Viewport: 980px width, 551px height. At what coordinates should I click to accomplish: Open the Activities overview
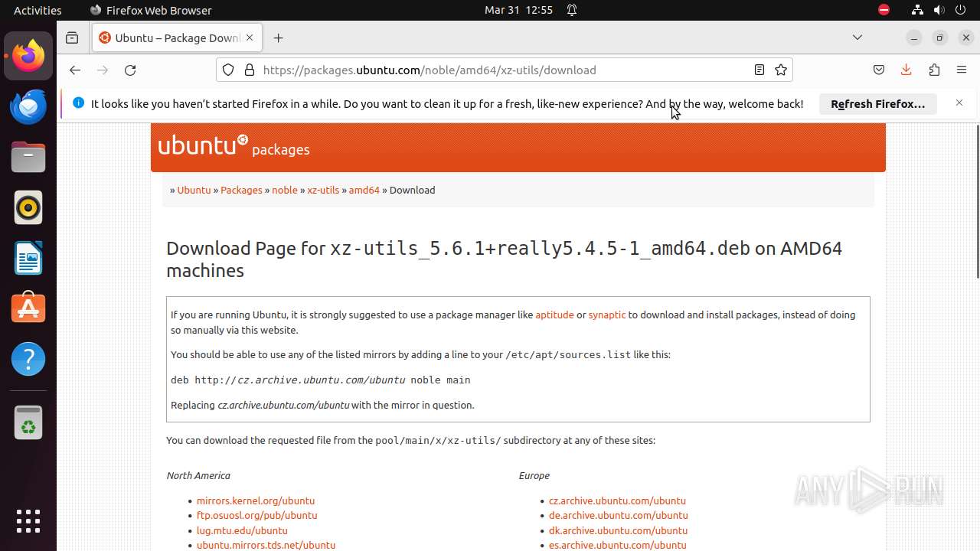(x=38, y=10)
